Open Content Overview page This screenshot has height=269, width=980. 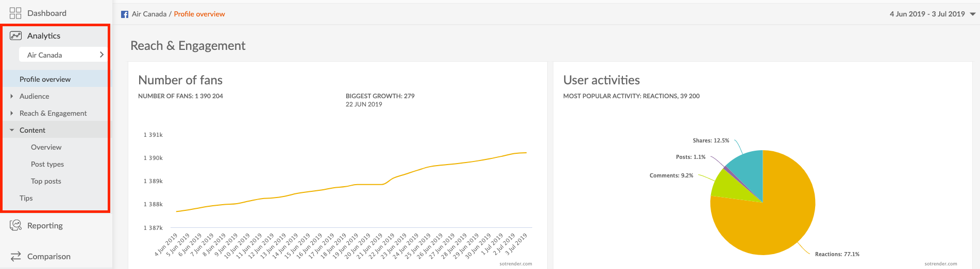pyautogui.click(x=46, y=147)
